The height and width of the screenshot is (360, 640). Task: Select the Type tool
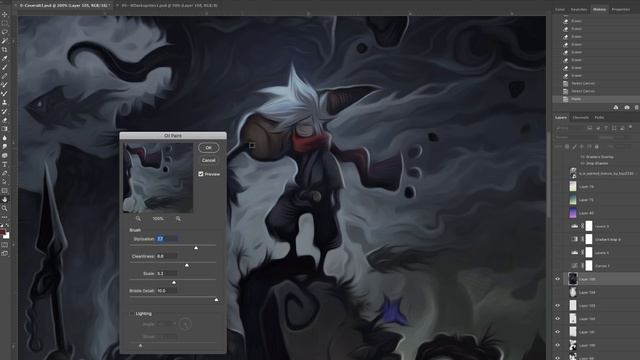4,164
